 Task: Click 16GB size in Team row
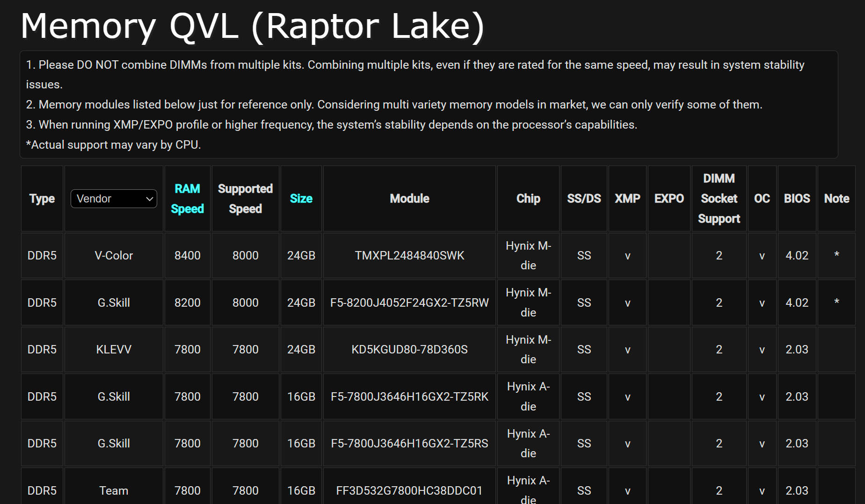click(301, 490)
